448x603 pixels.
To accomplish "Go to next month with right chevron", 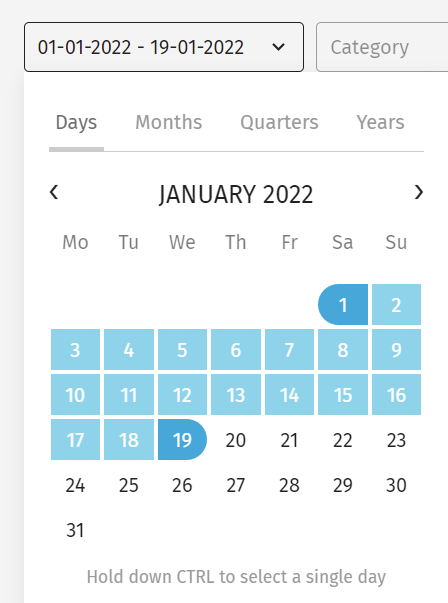I will pos(419,192).
